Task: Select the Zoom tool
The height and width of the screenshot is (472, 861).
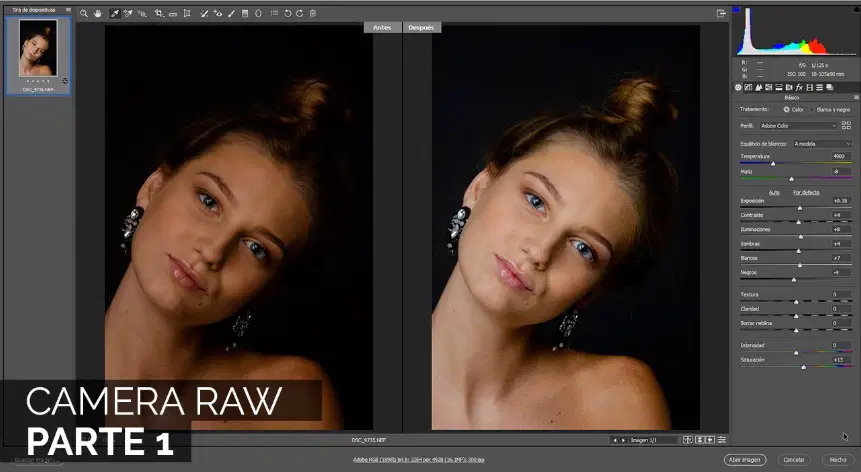Action: 84,13
